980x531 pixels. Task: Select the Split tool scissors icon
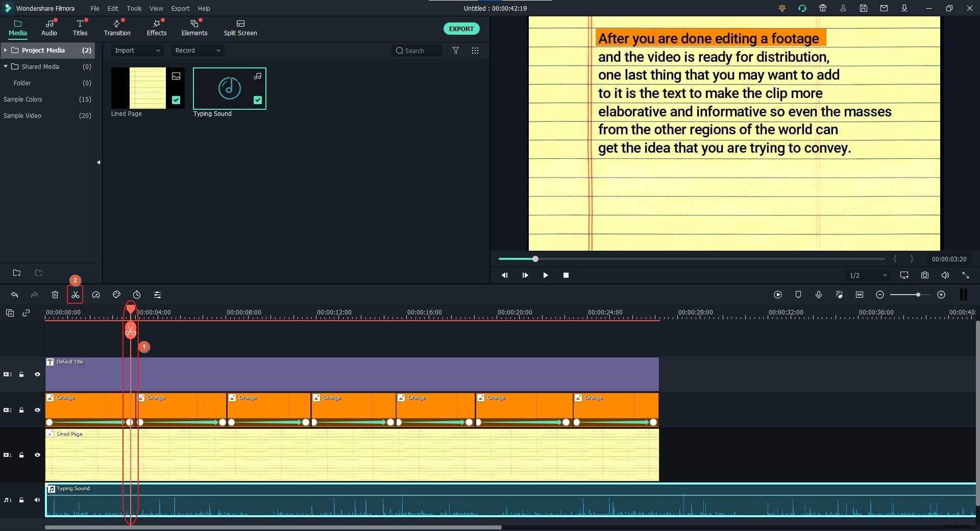click(75, 295)
